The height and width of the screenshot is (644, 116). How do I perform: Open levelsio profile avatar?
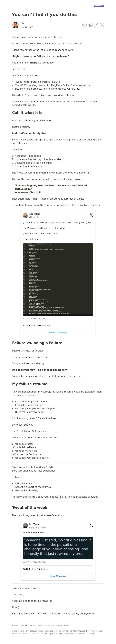click(25, 216)
